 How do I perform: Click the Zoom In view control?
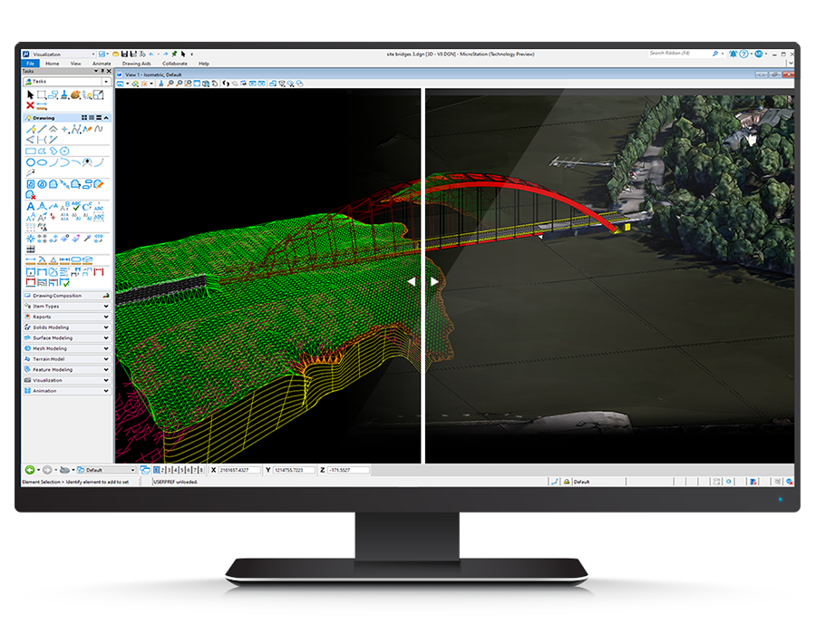[171, 83]
